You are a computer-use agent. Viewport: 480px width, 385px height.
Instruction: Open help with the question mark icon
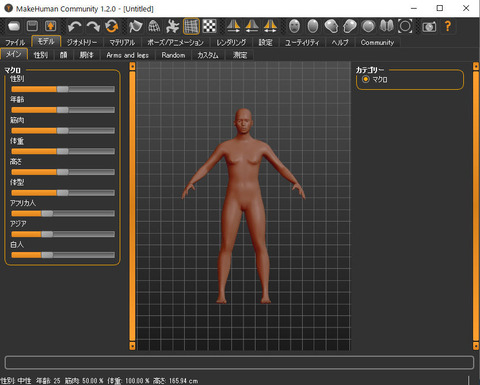[448, 26]
